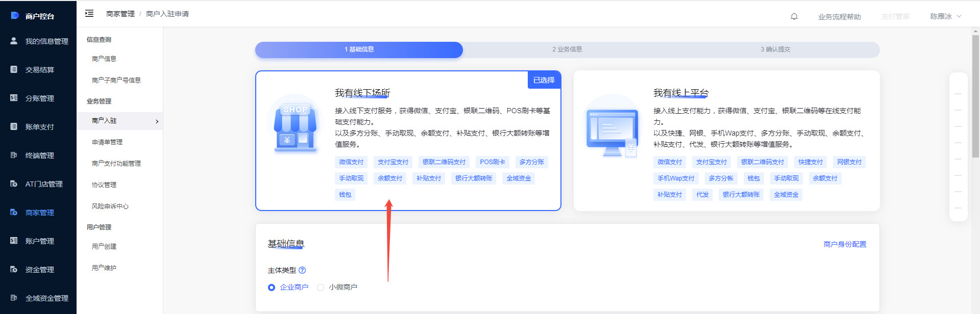Click the shop illustration in 我有线下场所 card

(295, 125)
